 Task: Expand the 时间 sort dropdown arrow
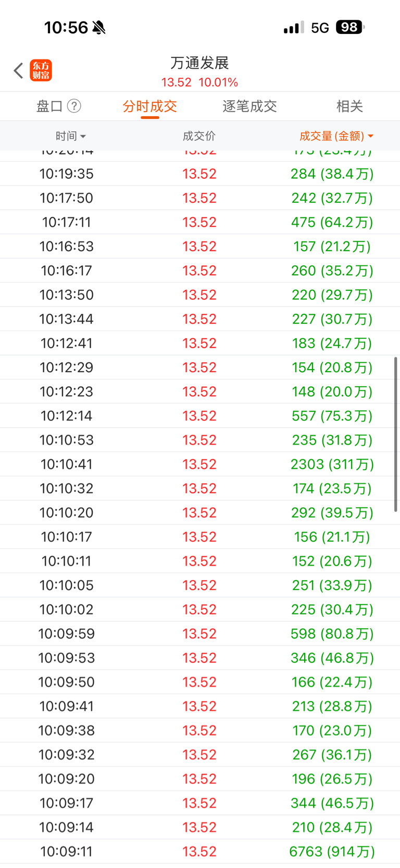[83, 137]
